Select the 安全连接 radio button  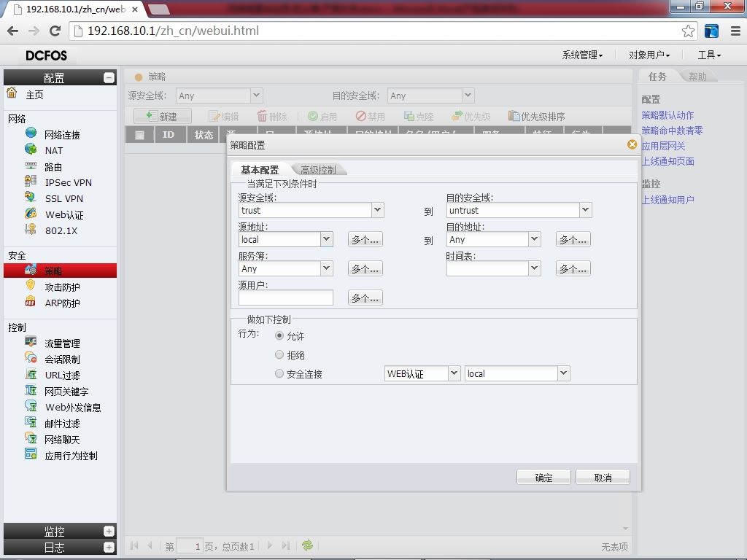click(279, 374)
